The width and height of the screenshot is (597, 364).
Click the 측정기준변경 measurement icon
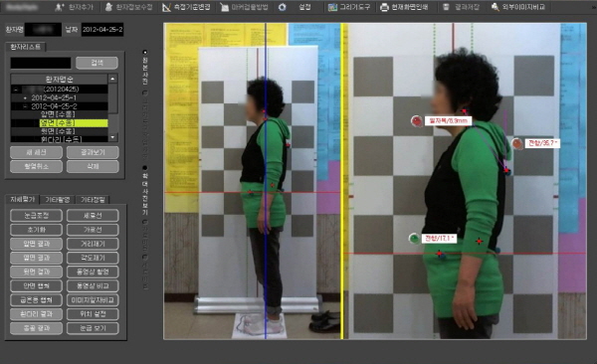coord(166,7)
